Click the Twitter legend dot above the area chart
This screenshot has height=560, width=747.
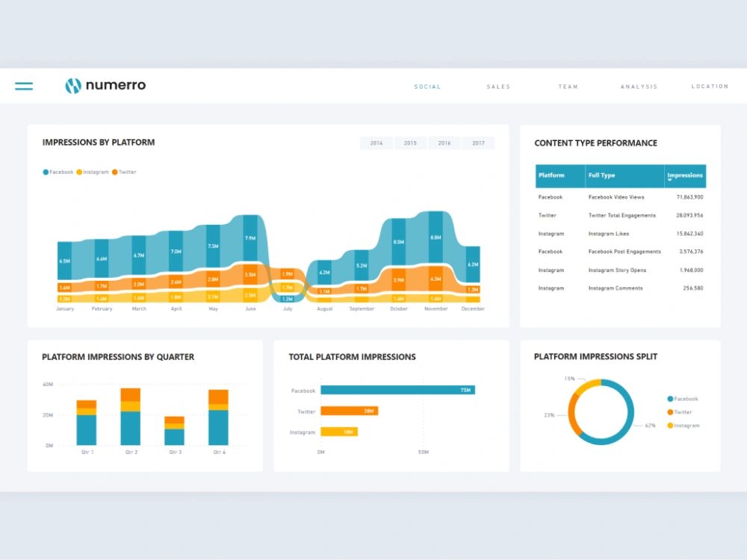[114, 172]
